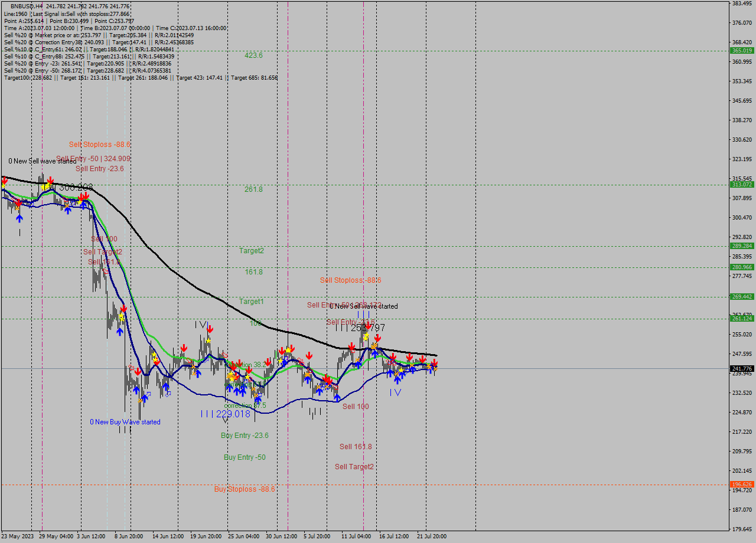Screen dimensions: 756x543
Task: Select the red down arrow near the Sell 100 text
Action: click(x=327, y=378)
